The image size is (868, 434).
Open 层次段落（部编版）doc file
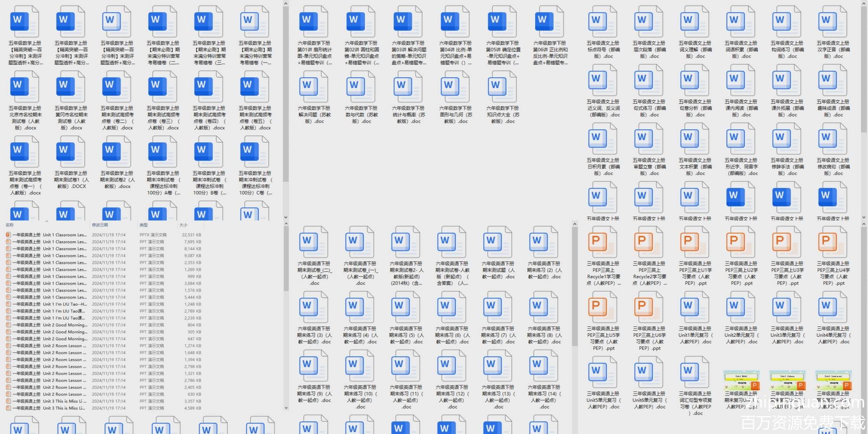(649, 32)
